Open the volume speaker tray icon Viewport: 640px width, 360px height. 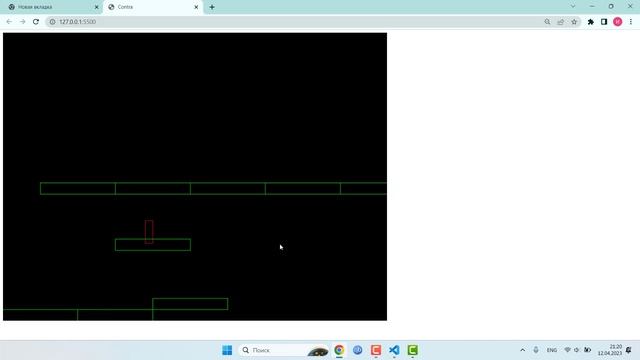click(577, 350)
